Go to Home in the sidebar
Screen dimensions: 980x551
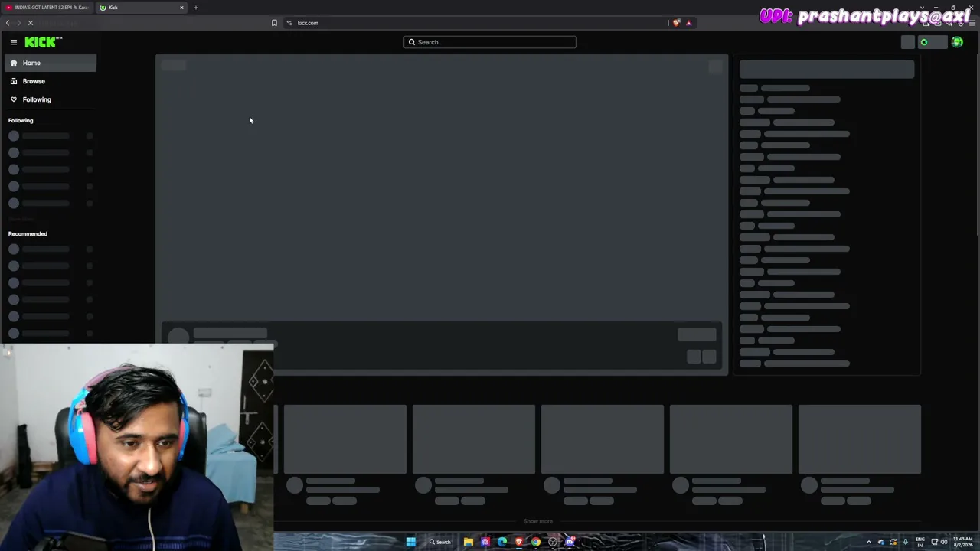pos(51,63)
